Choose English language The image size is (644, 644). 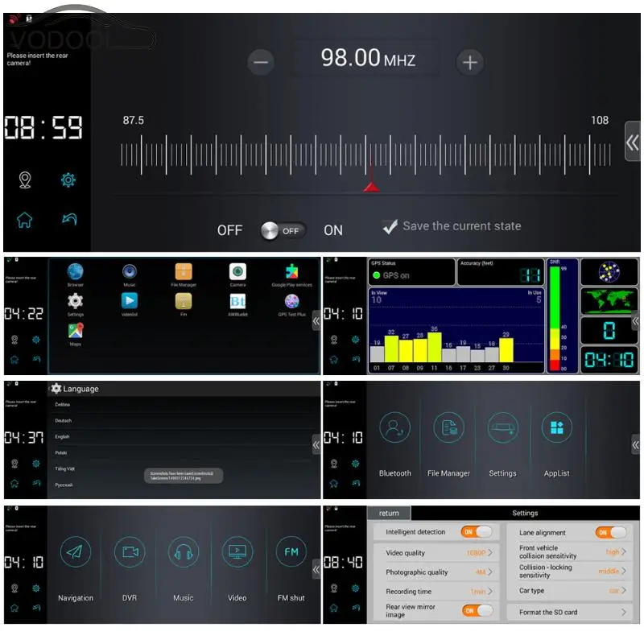pyautogui.click(x=184, y=436)
